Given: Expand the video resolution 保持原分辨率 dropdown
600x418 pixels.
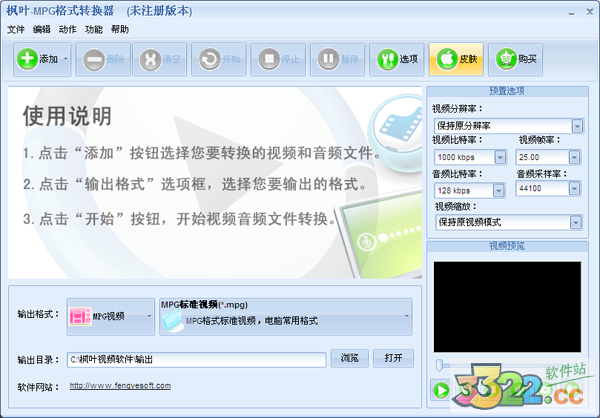Looking at the screenshot, I should 577,126.
